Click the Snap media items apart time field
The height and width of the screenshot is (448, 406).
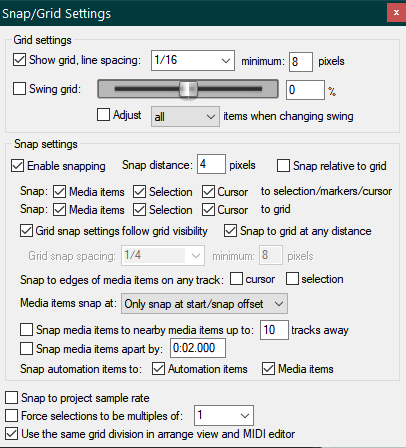198,348
